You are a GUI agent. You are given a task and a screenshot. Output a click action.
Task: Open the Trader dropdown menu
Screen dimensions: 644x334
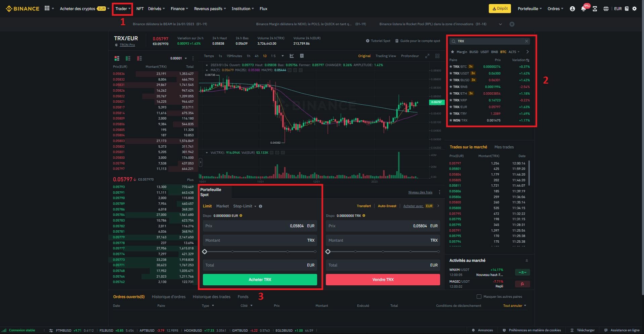click(123, 9)
